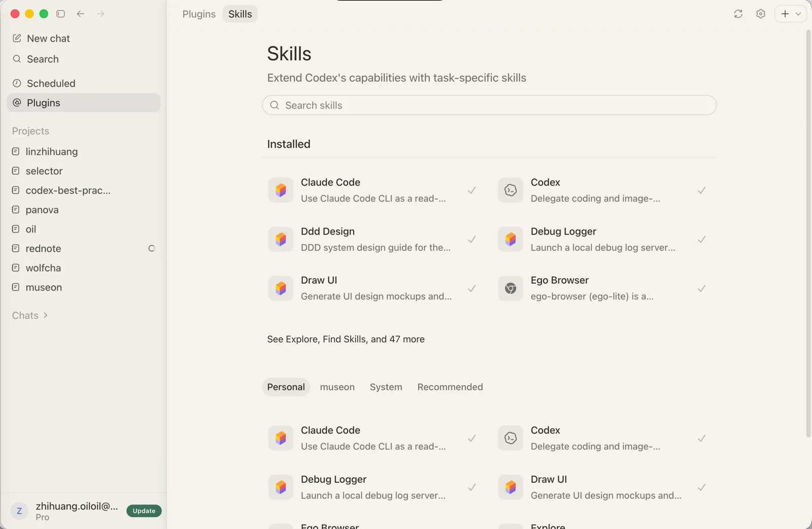Toggle installed checkmark for Debug Logger in Installed

pyautogui.click(x=702, y=239)
